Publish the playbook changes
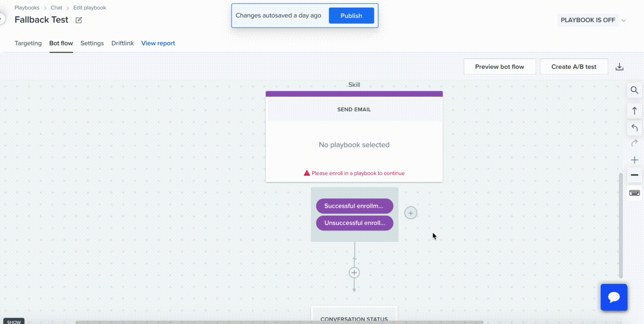Screen dimensions: 644x324 pos(351,16)
